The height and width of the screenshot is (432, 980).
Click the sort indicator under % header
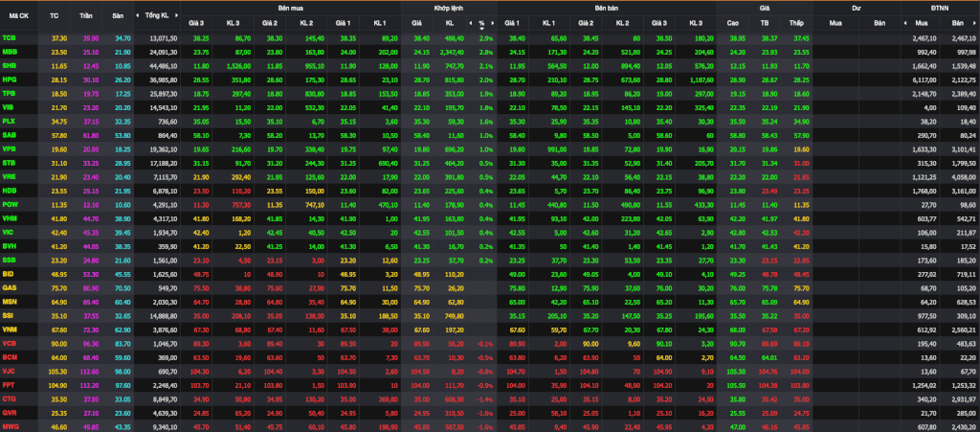click(x=482, y=29)
